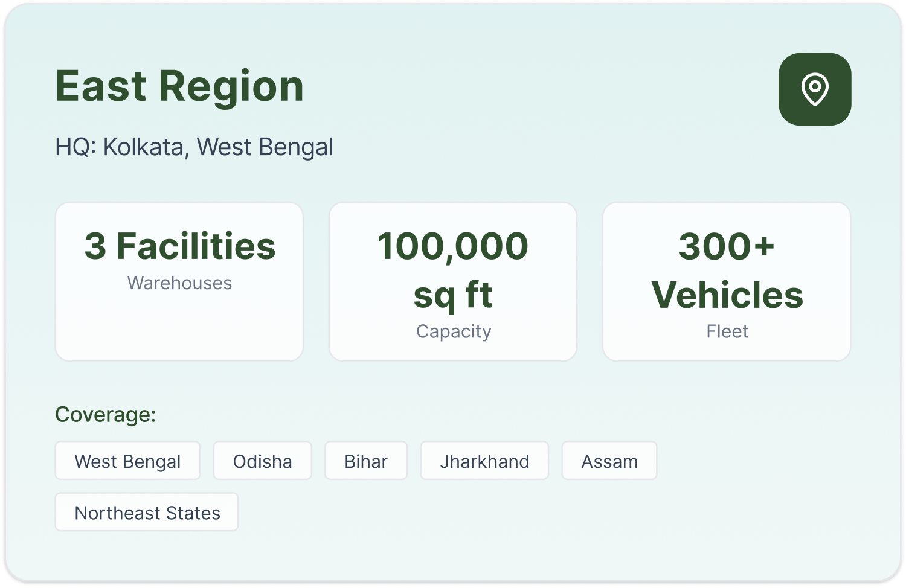Click the Fleet label

(x=727, y=331)
